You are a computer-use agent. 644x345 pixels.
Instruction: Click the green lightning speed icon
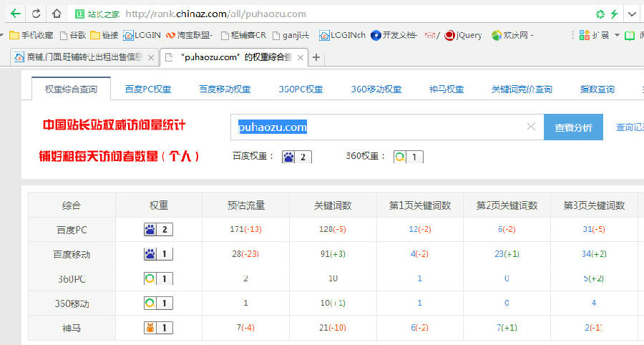point(614,14)
